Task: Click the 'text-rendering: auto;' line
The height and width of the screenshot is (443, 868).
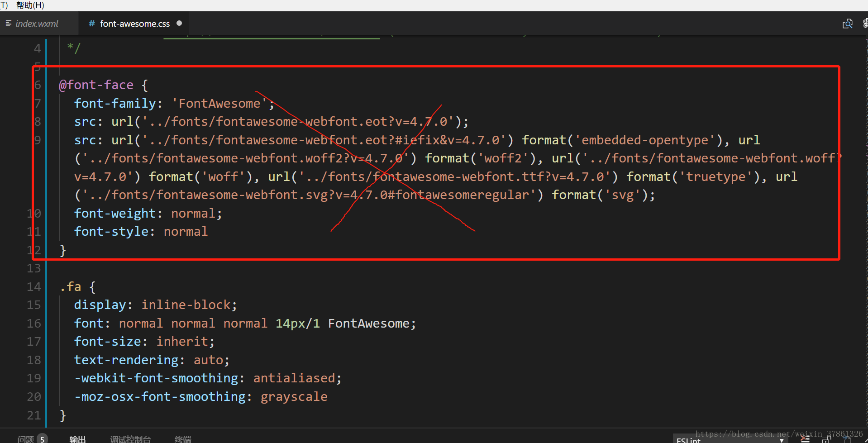Action: pyautogui.click(x=152, y=360)
